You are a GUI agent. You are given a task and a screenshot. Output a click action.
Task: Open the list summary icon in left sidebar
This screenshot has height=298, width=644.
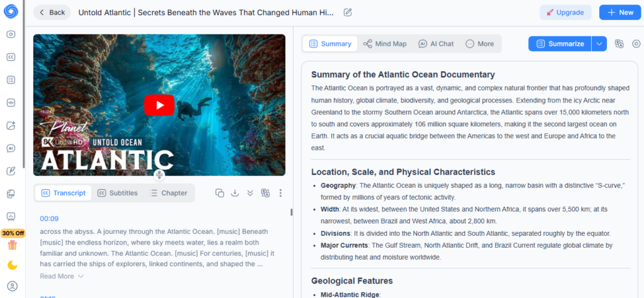pyautogui.click(x=11, y=80)
